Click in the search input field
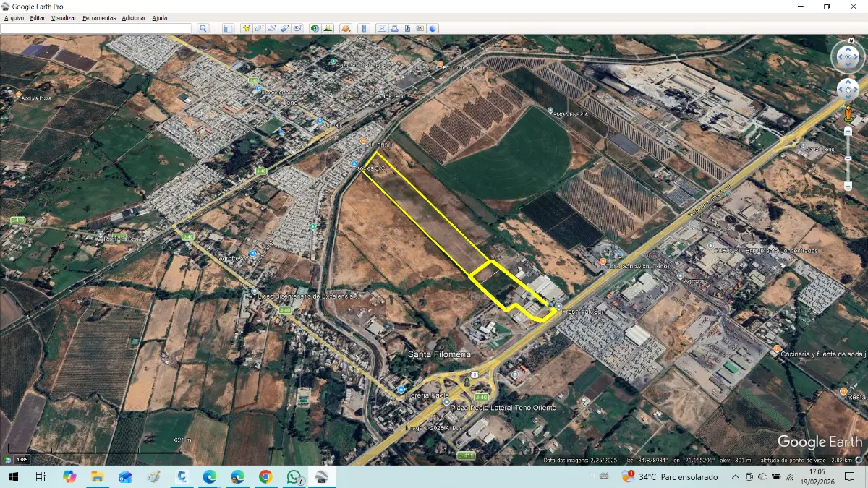Viewport: 868px width, 488px height. 96,28
